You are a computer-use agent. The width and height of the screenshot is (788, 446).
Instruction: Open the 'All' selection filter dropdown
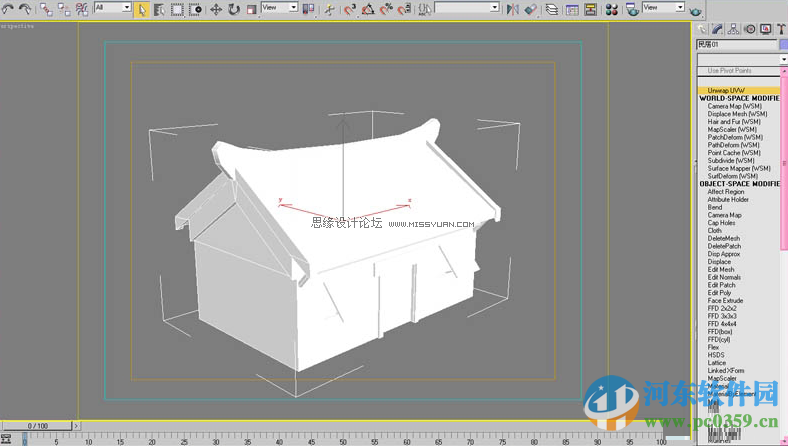111,8
